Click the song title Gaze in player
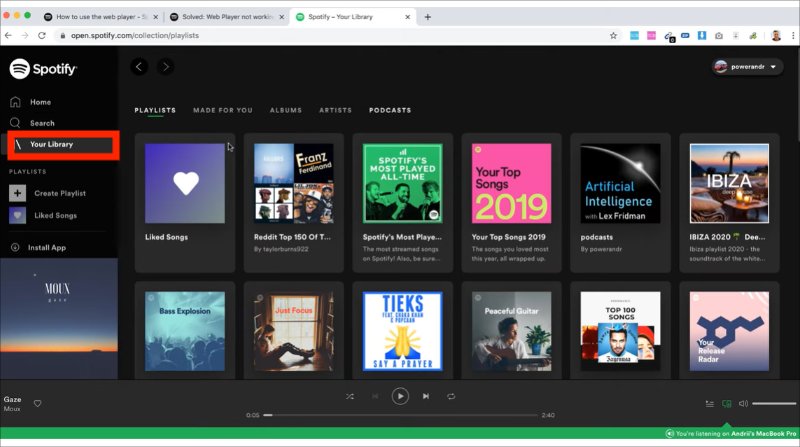The image size is (800, 447). (x=12, y=400)
